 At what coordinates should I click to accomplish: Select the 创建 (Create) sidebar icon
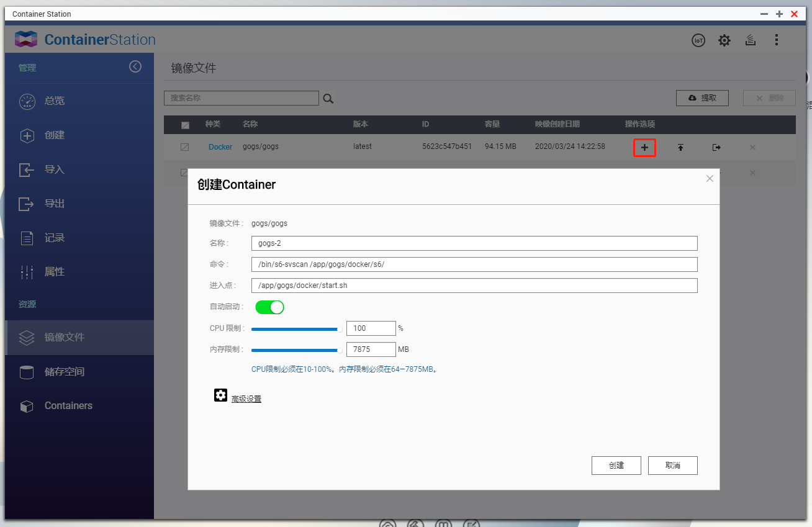coord(27,135)
